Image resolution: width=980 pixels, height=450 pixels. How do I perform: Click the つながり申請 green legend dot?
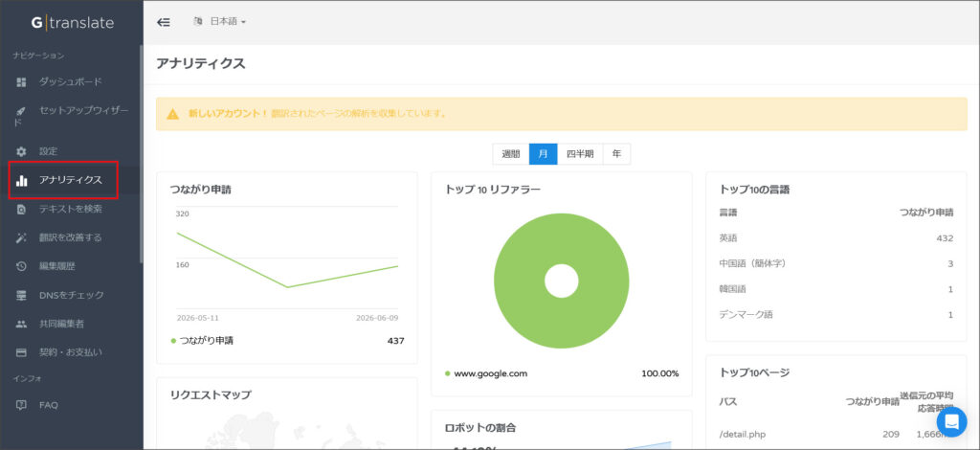pyautogui.click(x=173, y=341)
